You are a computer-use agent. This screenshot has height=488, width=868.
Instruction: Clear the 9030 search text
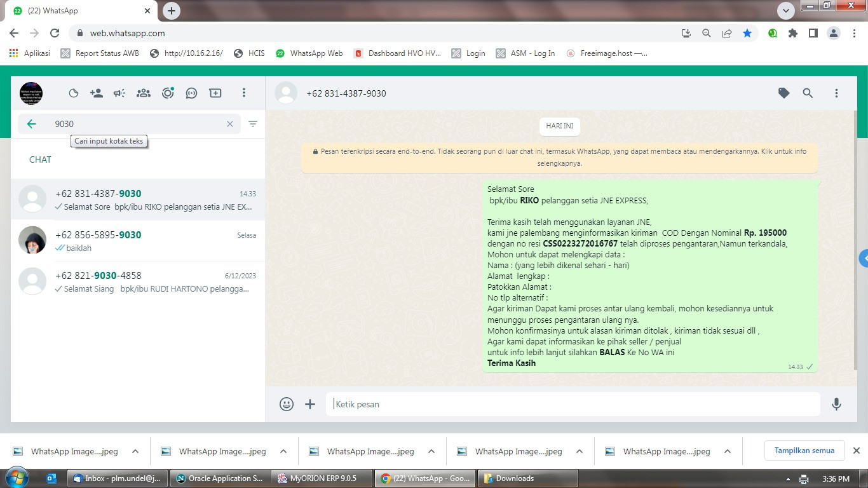coord(230,124)
